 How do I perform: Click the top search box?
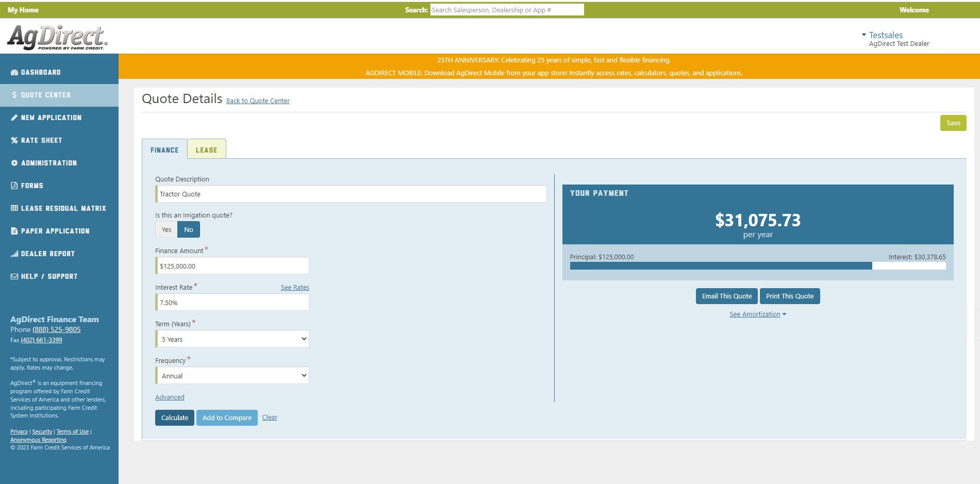[507, 10]
